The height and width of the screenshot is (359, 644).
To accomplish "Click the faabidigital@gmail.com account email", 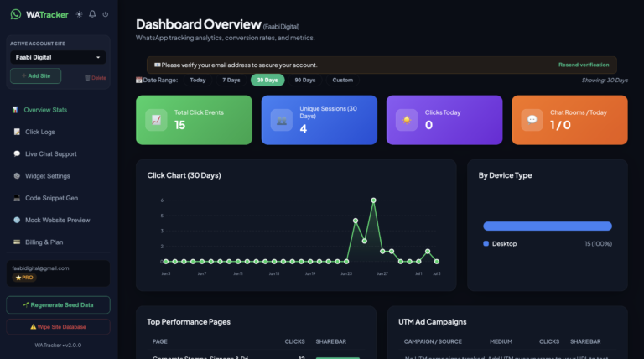I will coord(40,268).
